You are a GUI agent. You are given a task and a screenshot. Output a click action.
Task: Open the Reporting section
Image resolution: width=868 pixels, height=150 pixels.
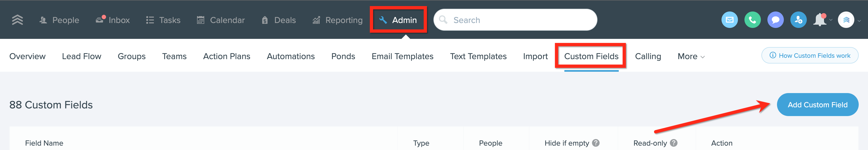338,20
